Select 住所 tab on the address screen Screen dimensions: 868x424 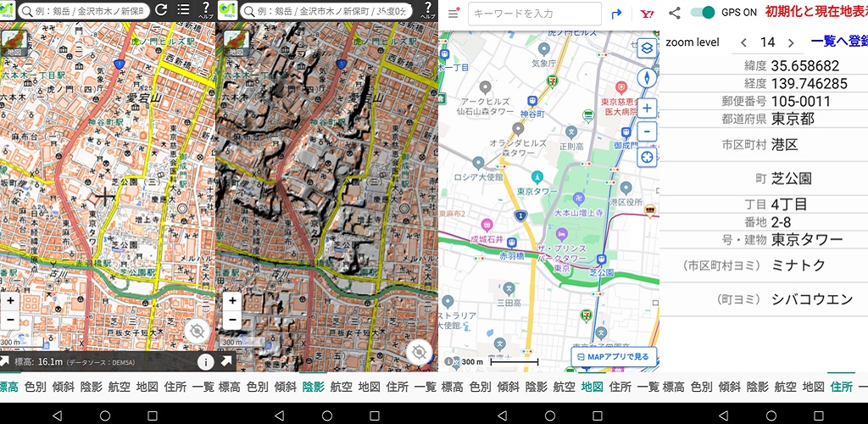(x=842, y=387)
